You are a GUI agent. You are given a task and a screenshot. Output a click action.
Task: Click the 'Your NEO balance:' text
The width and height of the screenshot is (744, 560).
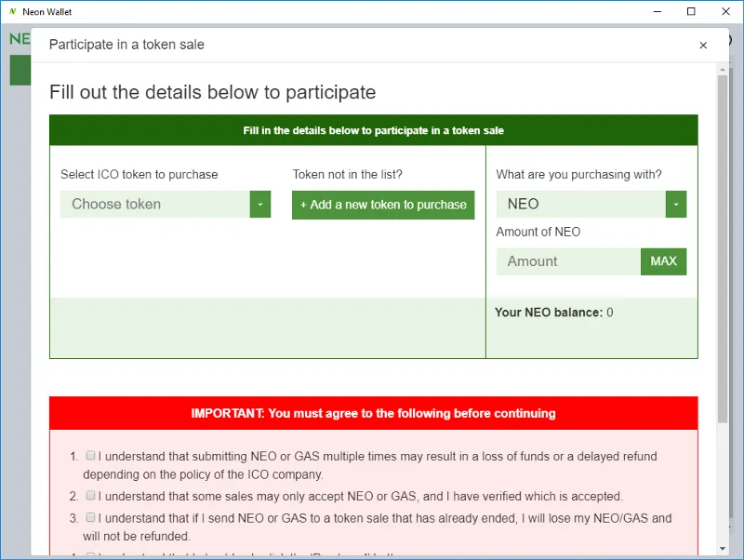tap(549, 313)
